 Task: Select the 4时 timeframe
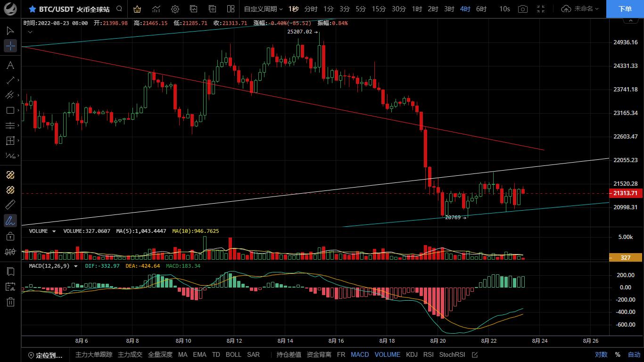pyautogui.click(x=465, y=9)
